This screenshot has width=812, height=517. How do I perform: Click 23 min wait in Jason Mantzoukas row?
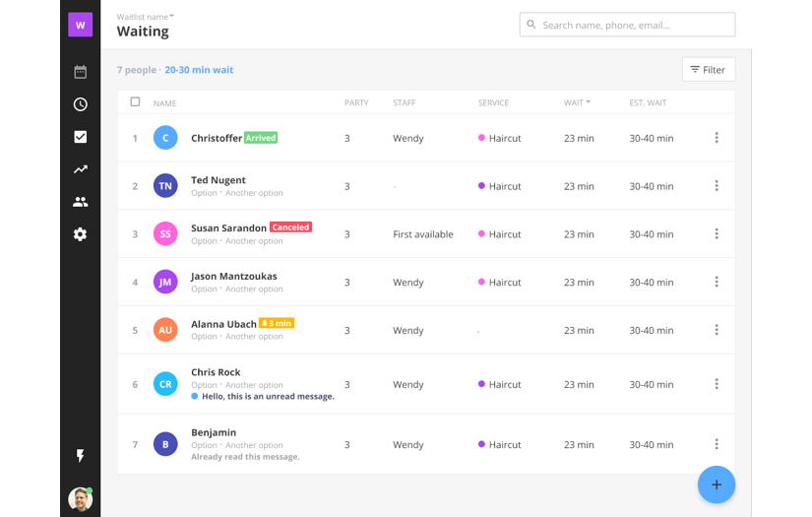pos(579,283)
